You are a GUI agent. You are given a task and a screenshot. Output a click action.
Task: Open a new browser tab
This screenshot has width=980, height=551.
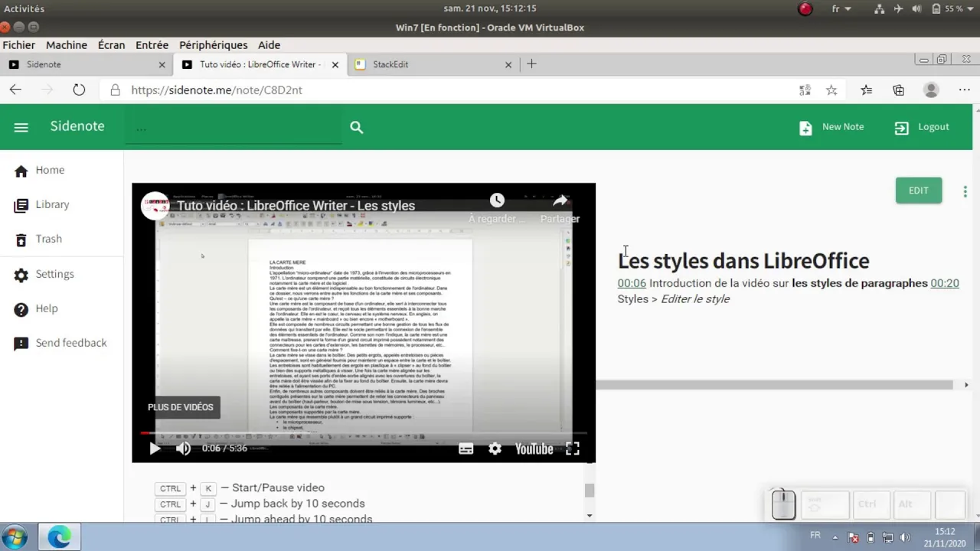pos(531,64)
